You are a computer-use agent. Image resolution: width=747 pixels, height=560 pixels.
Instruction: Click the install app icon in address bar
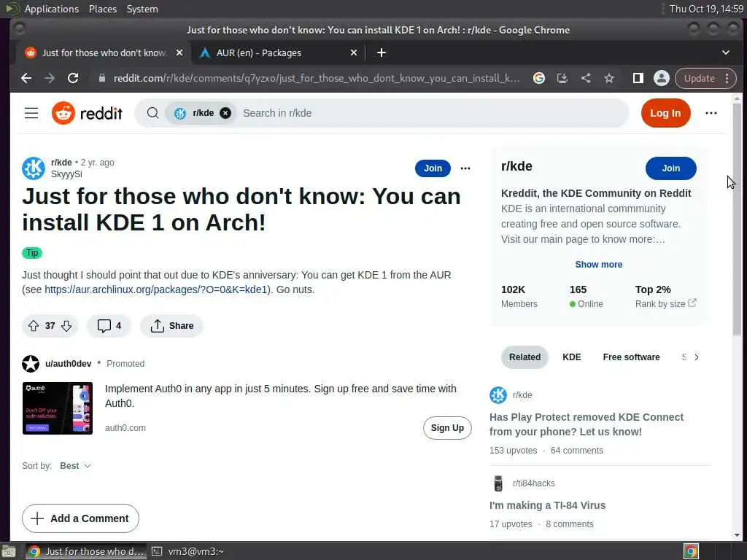click(562, 78)
